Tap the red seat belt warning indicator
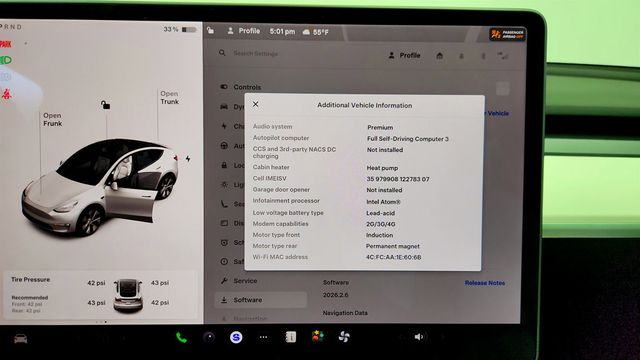This screenshot has height=360, width=640. point(7,94)
